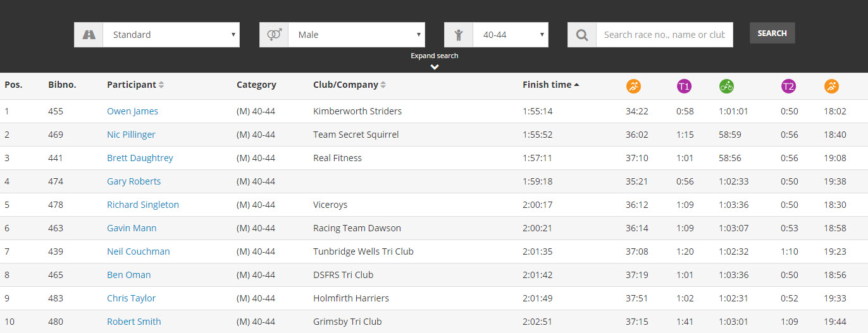Click the magnifier icon beside search field
868x333 pixels.
point(582,35)
